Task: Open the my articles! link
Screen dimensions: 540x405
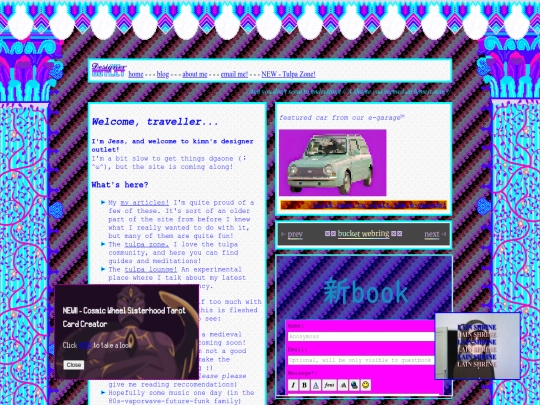Action: pyautogui.click(x=145, y=202)
